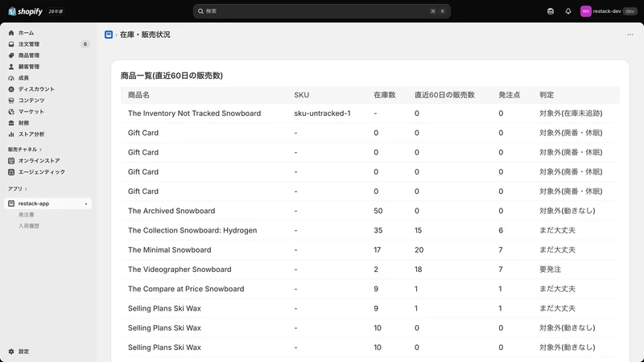
Task: Expand アプリ apps section chevron
Action: tap(27, 189)
